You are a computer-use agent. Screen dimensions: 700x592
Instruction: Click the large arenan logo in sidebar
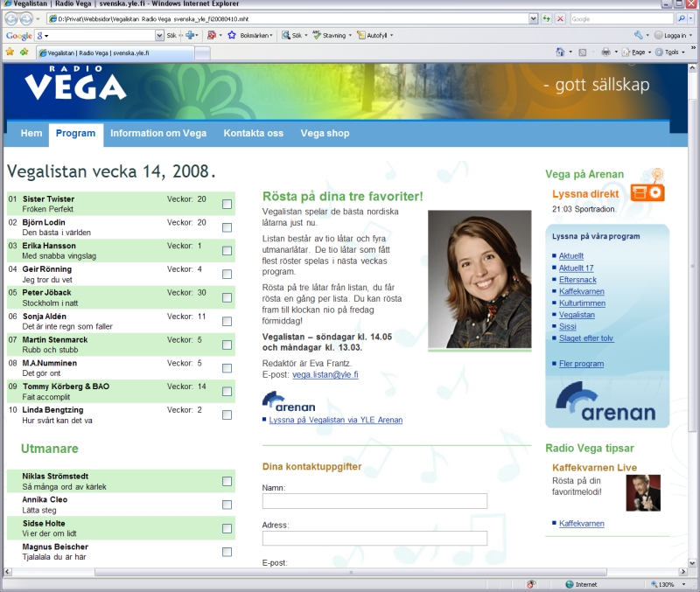click(605, 402)
